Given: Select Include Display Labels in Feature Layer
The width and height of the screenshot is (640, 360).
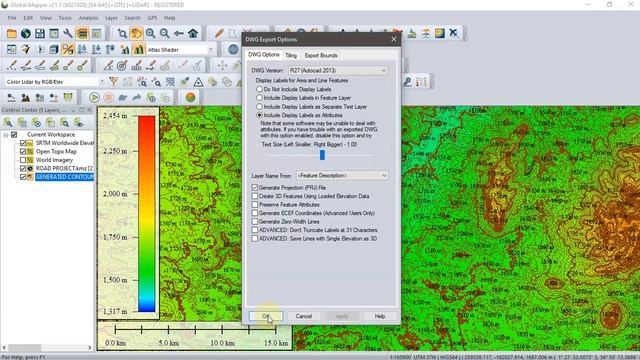Looking at the screenshot, I should point(259,98).
